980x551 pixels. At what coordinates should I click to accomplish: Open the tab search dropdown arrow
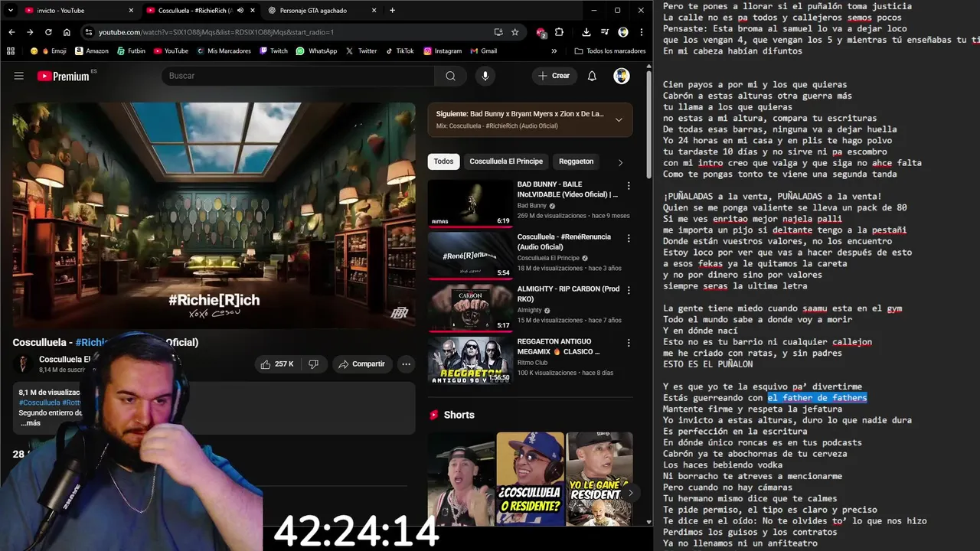11,11
